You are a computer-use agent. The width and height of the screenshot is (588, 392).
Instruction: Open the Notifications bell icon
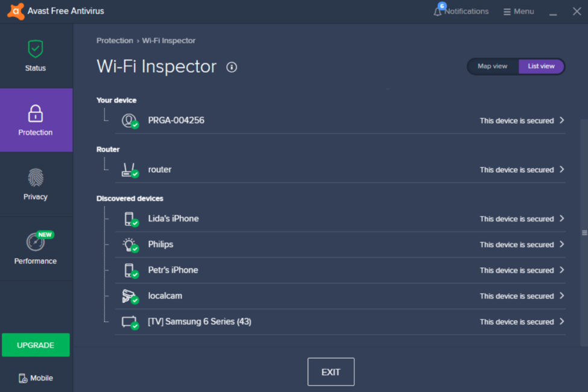(x=438, y=11)
